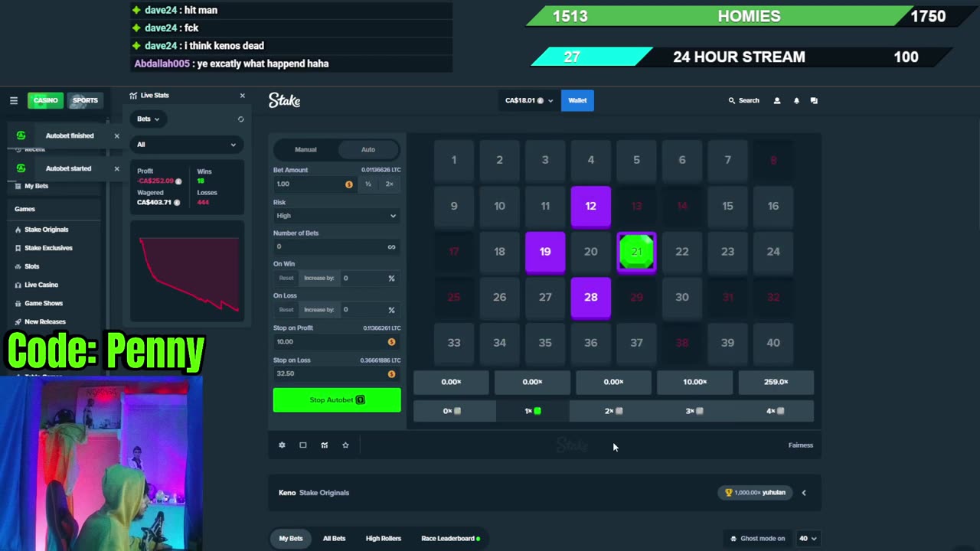Open the notifications bell icon
Viewport: 980px width, 551px height.
pyautogui.click(x=796, y=100)
